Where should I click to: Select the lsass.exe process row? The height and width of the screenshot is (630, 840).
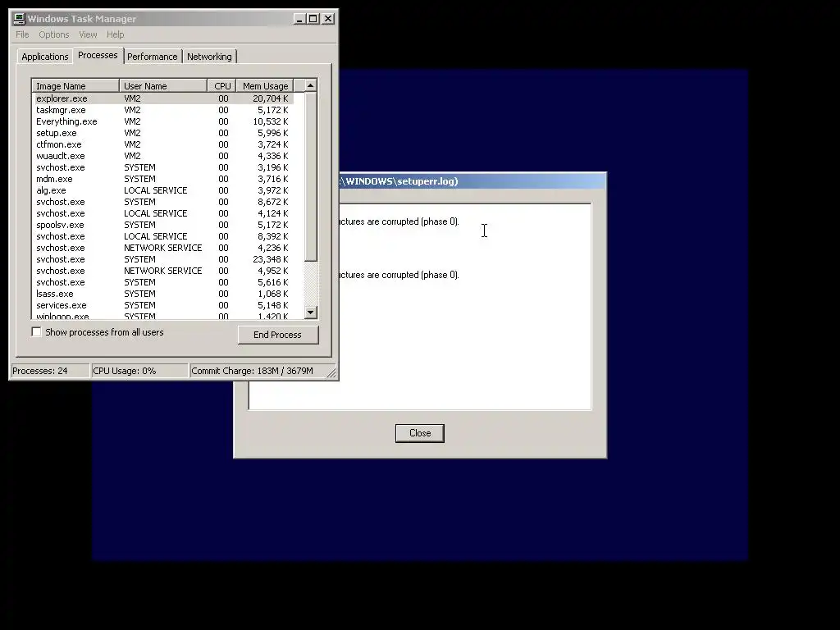point(163,294)
